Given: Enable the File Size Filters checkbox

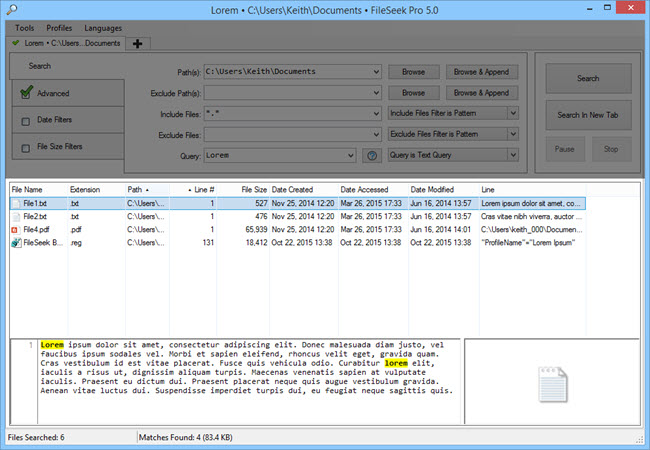Looking at the screenshot, I should coord(25,148).
